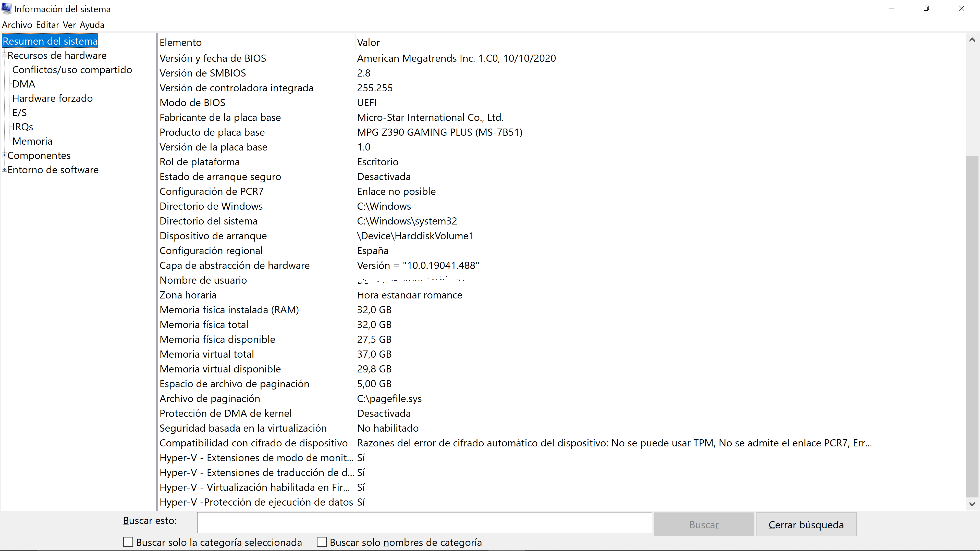
Task: Focus the Buscar esto search field
Action: click(424, 522)
